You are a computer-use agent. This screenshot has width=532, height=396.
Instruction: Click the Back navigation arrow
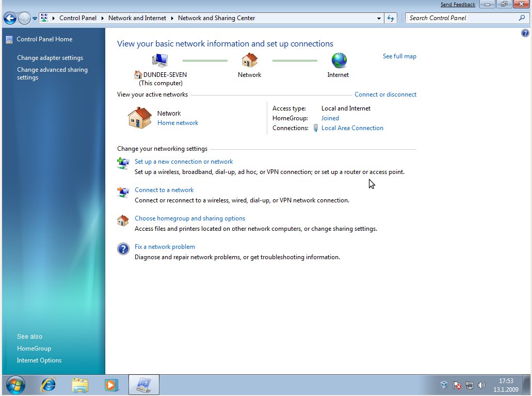tap(10, 19)
